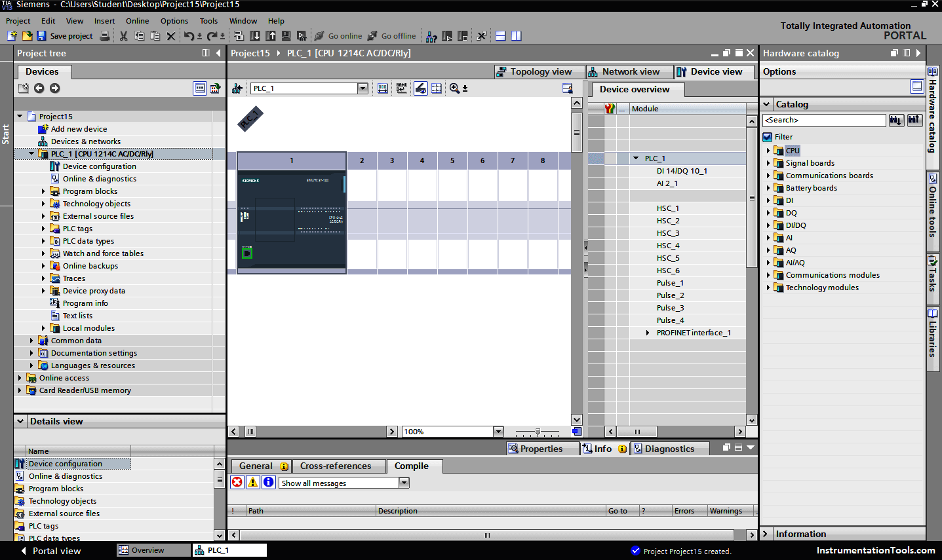Viewport: 942px width, 560px height.
Task: Expand Signal boards in hardware catalog
Action: (x=768, y=163)
